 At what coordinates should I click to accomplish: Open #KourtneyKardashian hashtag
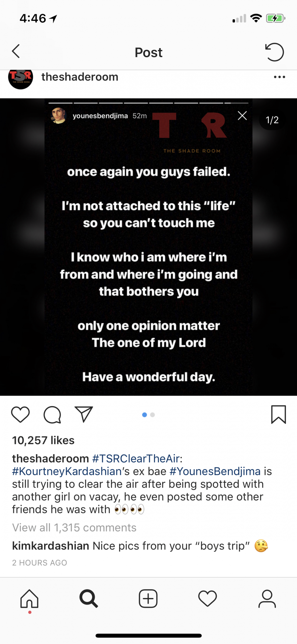[67, 471]
